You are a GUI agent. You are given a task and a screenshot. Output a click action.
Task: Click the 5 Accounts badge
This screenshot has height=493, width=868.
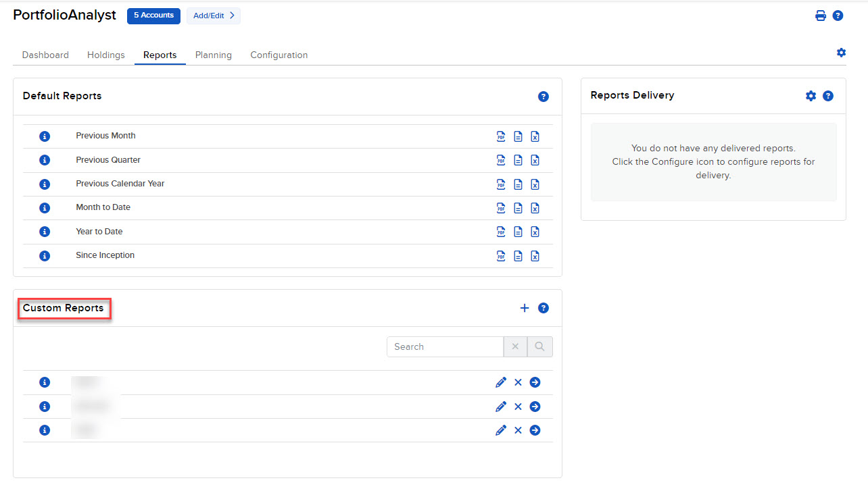click(153, 16)
